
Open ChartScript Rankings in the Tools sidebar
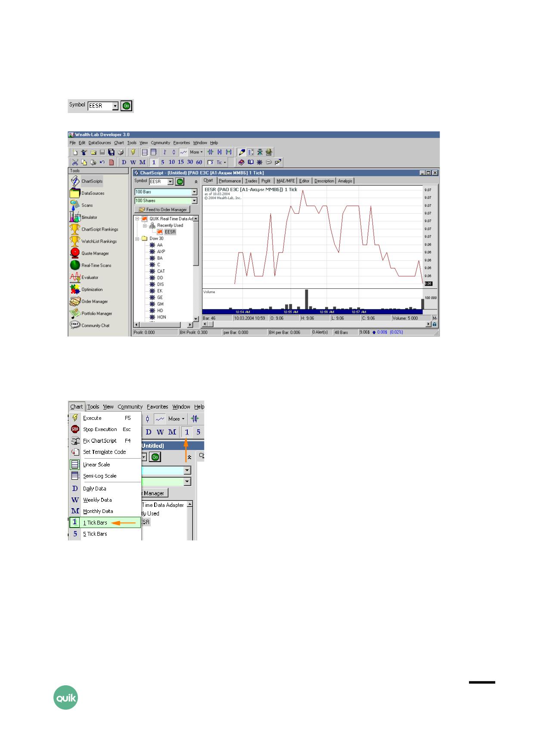(94, 229)
